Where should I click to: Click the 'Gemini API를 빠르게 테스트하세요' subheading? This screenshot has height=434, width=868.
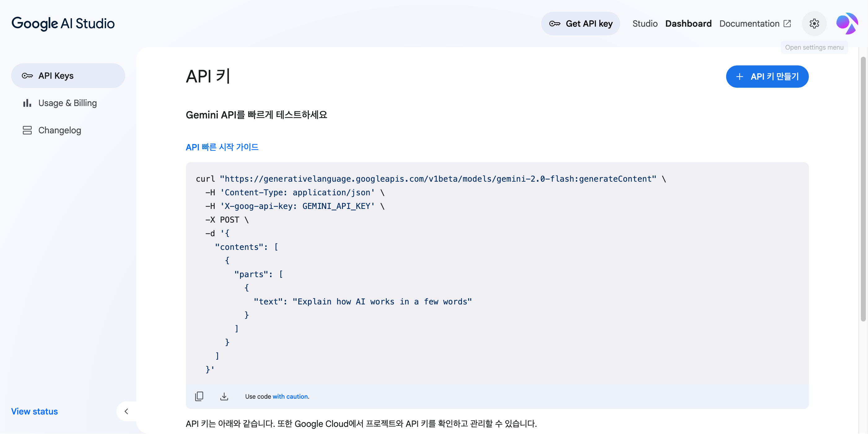click(x=256, y=115)
